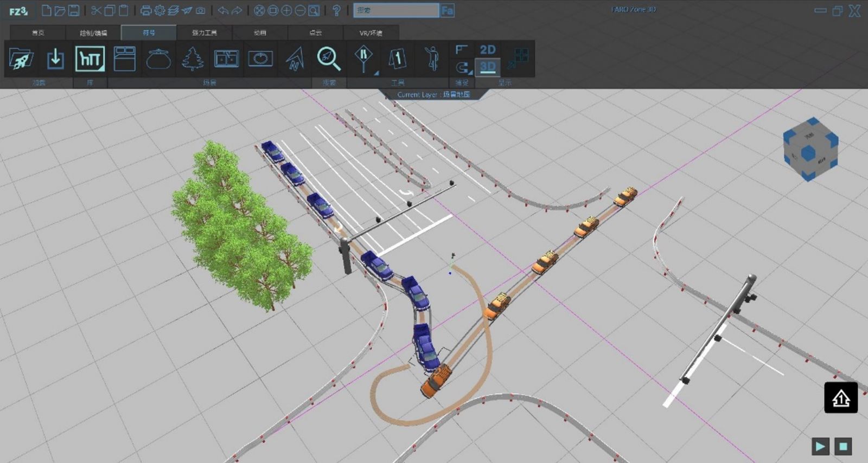Click the Fa button beside search box
868x463 pixels.
pyautogui.click(x=447, y=10)
